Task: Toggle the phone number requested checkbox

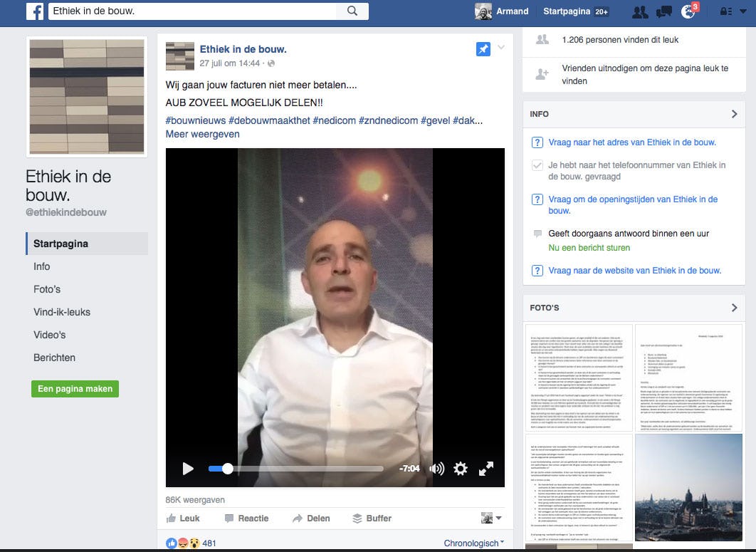Action: (x=537, y=165)
